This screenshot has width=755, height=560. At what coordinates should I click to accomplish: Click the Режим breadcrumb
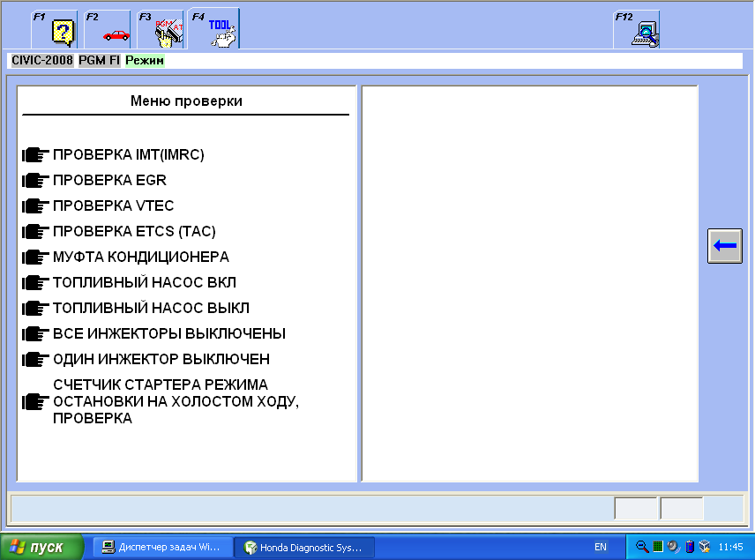point(145,61)
